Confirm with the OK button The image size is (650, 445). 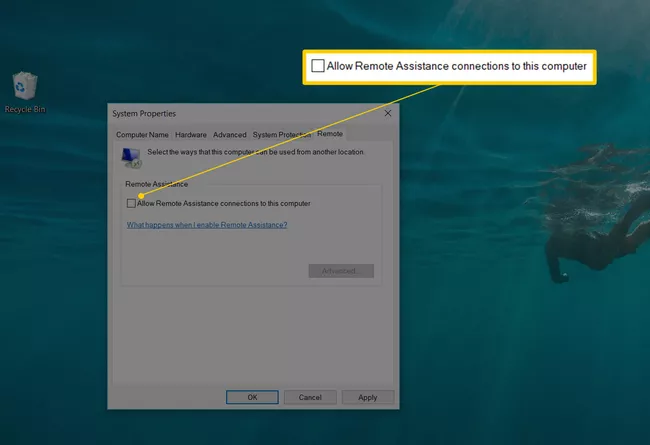252,397
